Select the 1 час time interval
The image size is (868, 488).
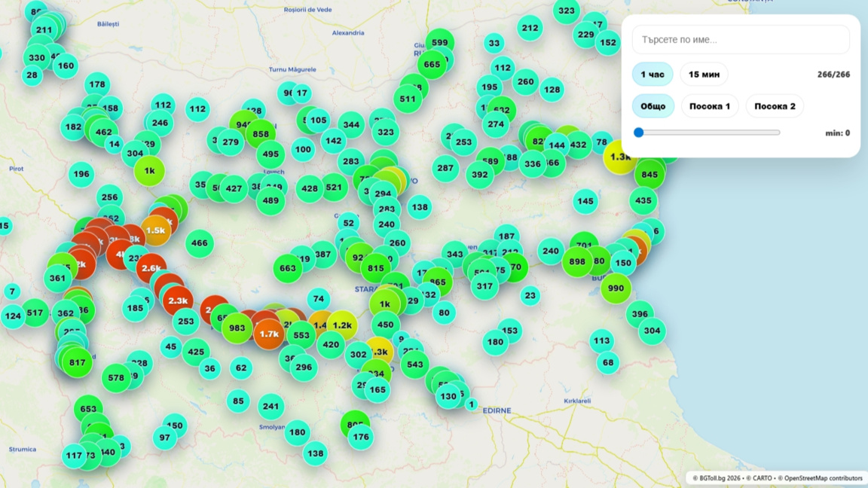(x=653, y=75)
